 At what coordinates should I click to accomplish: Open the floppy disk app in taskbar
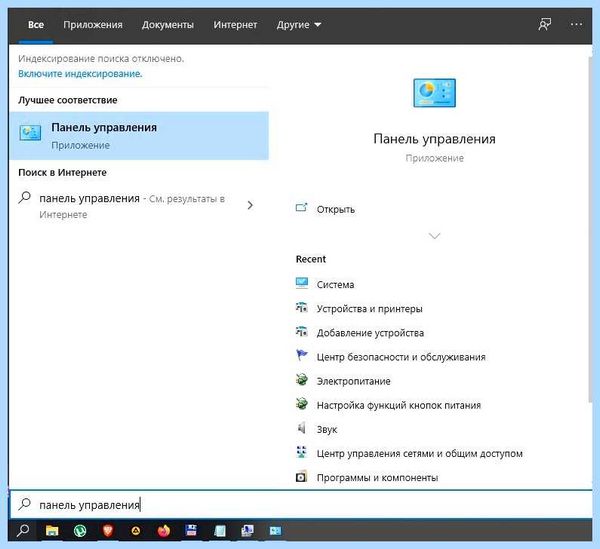[191, 530]
